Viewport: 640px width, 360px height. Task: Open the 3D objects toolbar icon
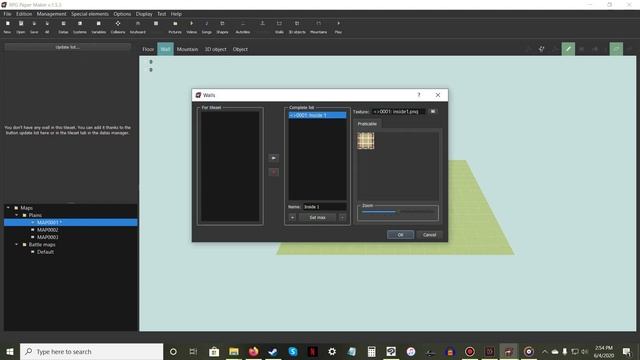tap(297, 27)
